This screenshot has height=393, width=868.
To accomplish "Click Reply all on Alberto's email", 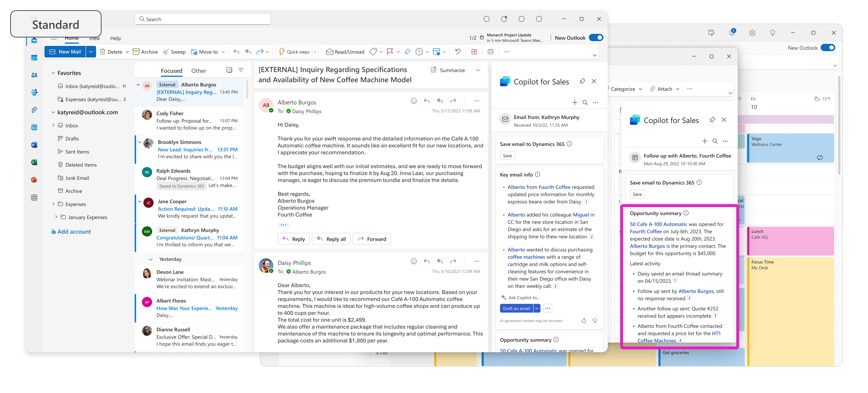I will click(331, 239).
